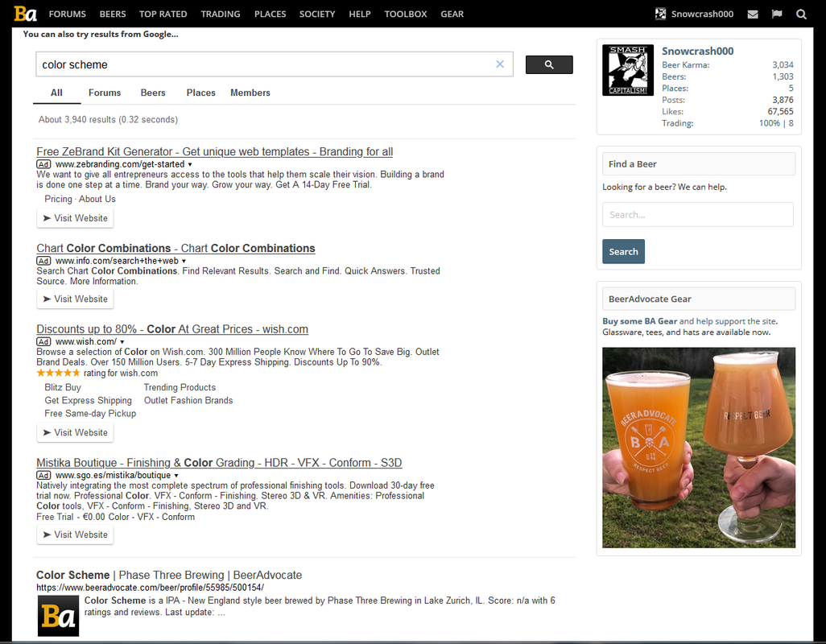Click the Snowcrash000 username in the header
The height and width of the screenshot is (644, 826).
702,14
